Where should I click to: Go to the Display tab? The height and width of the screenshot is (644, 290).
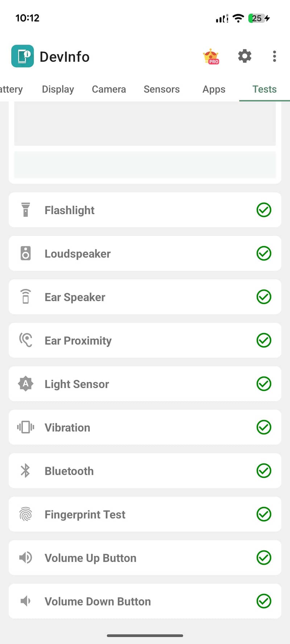58,89
